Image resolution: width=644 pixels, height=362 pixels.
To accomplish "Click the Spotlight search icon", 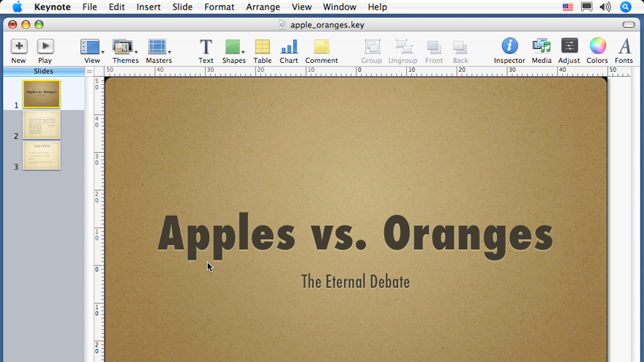I will (626, 7).
